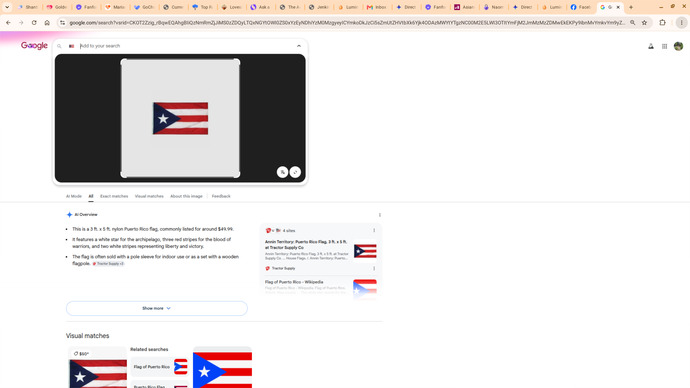The height and width of the screenshot is (388, 690).
Task: Close the active Google tab
Action: pyautogui.click(x=618, y=7)
